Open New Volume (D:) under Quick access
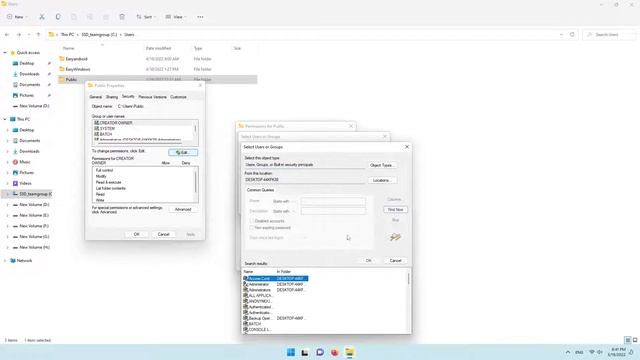Image resolution: width=640 pixels, height=360 pixels. [x=34, y=106]
